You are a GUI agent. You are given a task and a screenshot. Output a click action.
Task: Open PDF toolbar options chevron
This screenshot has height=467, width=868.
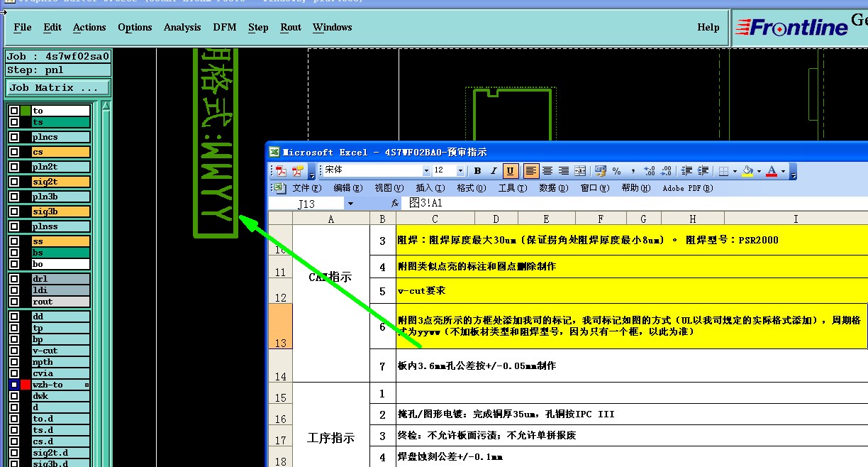311,171
